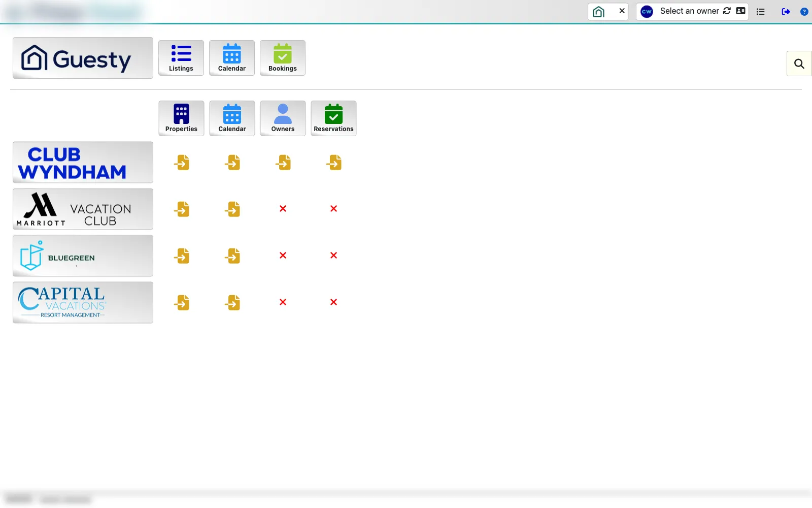812x508 pixels.
Task: Import Capital Vacations calendar
Action: coord(232,303)
